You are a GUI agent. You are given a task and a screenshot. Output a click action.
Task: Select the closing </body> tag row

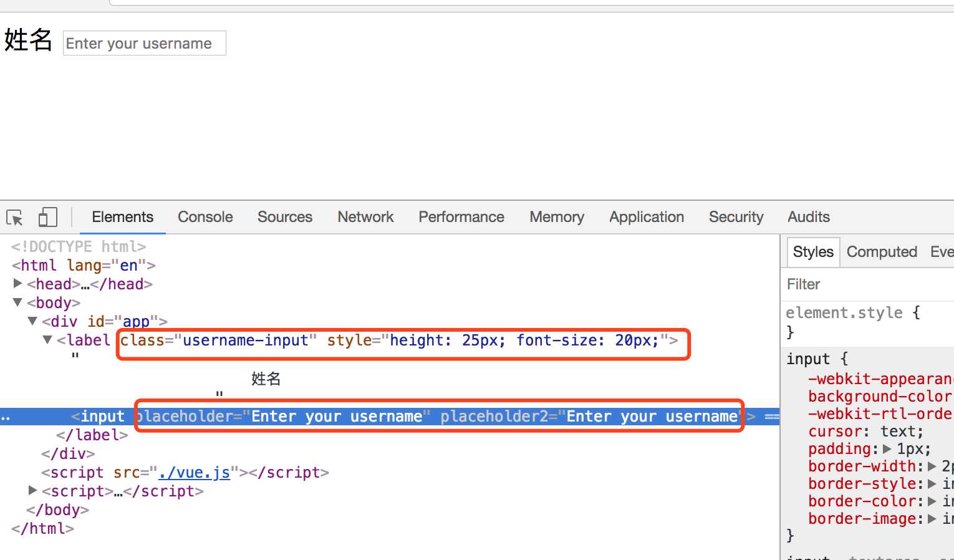click(57, 510)
